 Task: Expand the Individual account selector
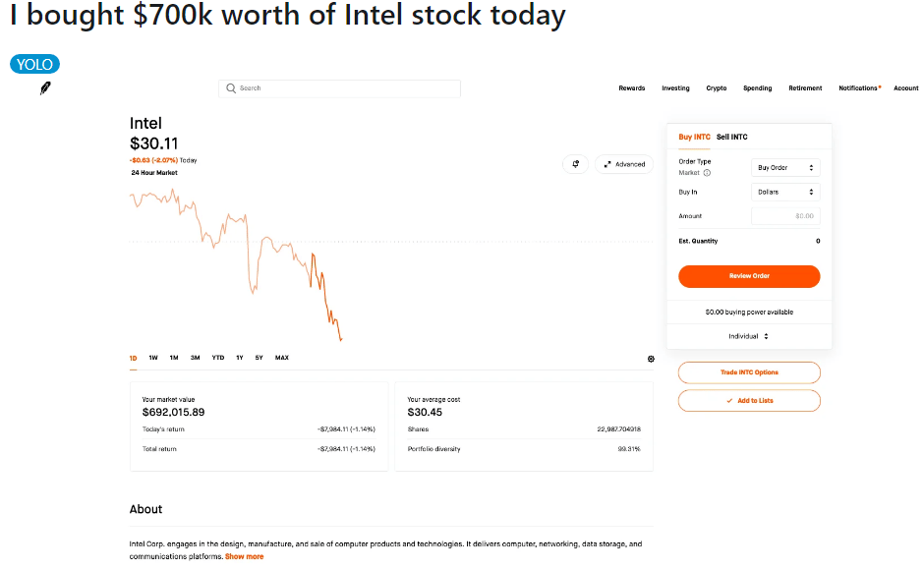[x=749, y=336]
